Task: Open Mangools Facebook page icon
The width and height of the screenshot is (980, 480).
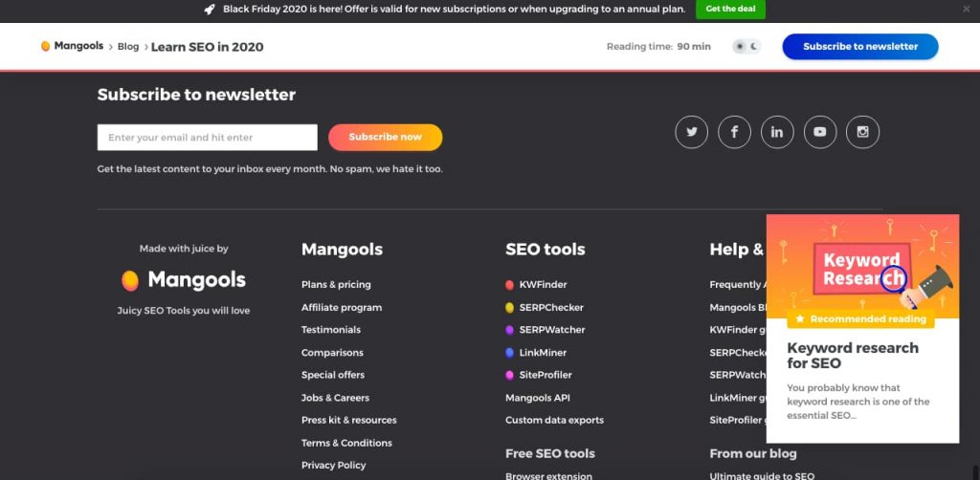Action: [734, 132]
